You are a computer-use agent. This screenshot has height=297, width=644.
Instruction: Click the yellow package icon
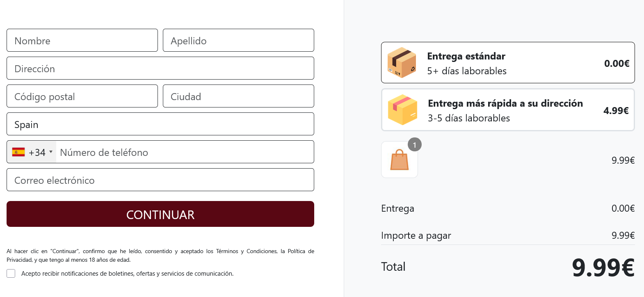402,110
